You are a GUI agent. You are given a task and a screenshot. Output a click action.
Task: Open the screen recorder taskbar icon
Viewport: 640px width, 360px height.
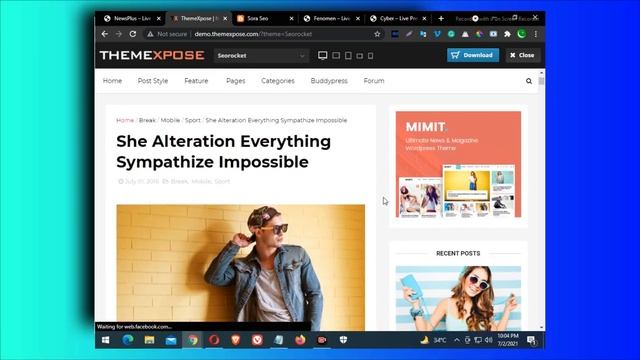[322, 340]
